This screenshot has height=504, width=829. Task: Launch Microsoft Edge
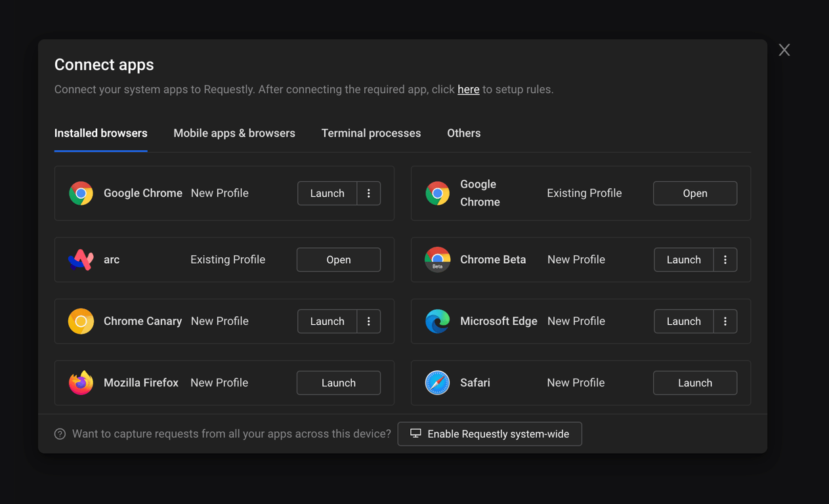(x=683, y=322)
